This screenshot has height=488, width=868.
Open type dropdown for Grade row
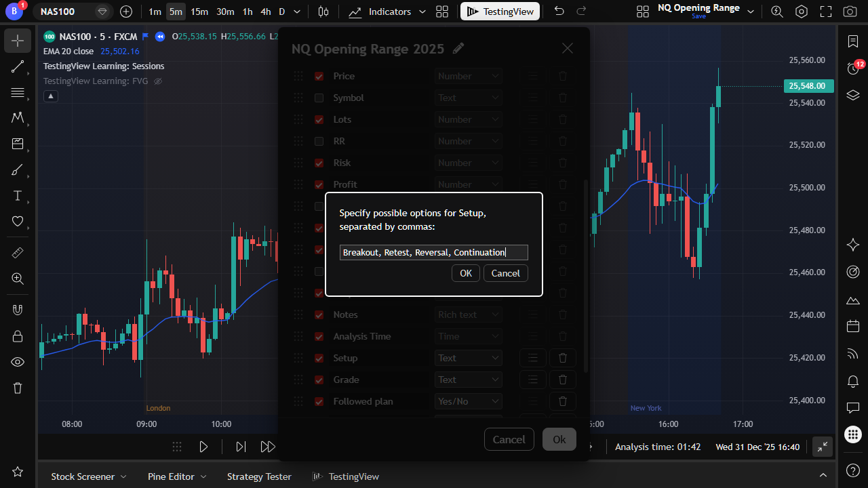pyautogui.click(x=469, y=380)
